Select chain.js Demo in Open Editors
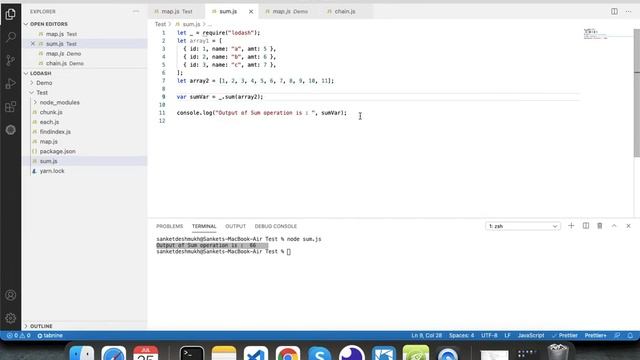 click(64, 63)
